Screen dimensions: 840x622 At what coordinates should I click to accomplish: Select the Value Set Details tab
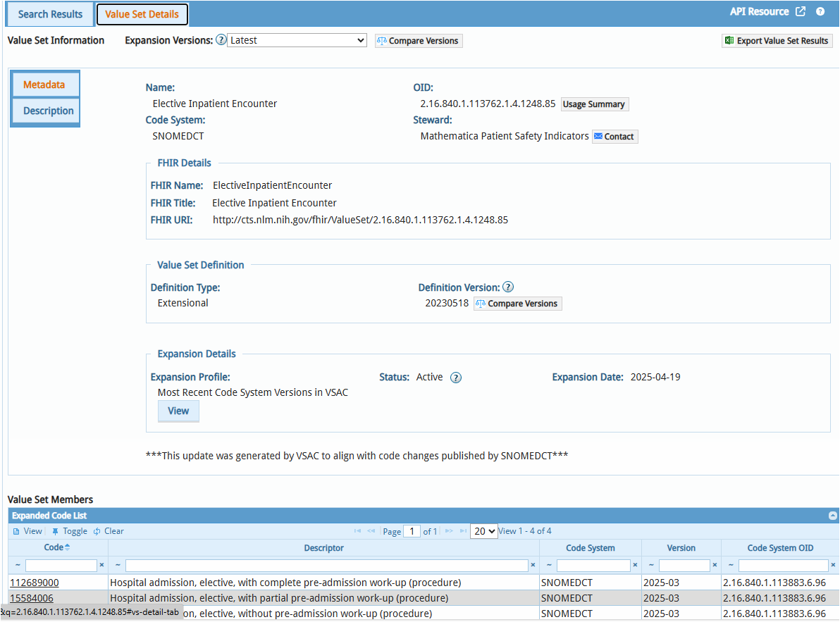(142, 14)
